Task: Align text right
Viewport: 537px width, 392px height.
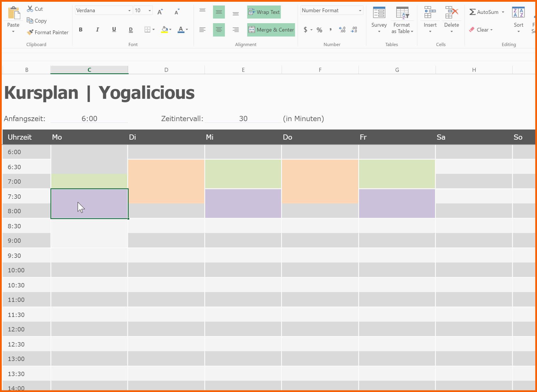Action: coord(236,30)
